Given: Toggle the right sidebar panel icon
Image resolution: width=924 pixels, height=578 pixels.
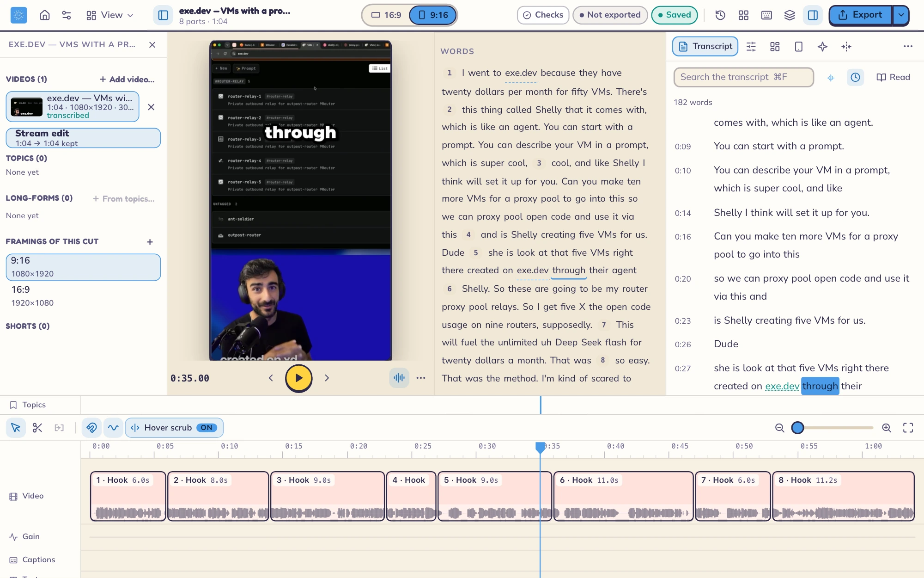Looking at the screenshot, I should [813, 15].
